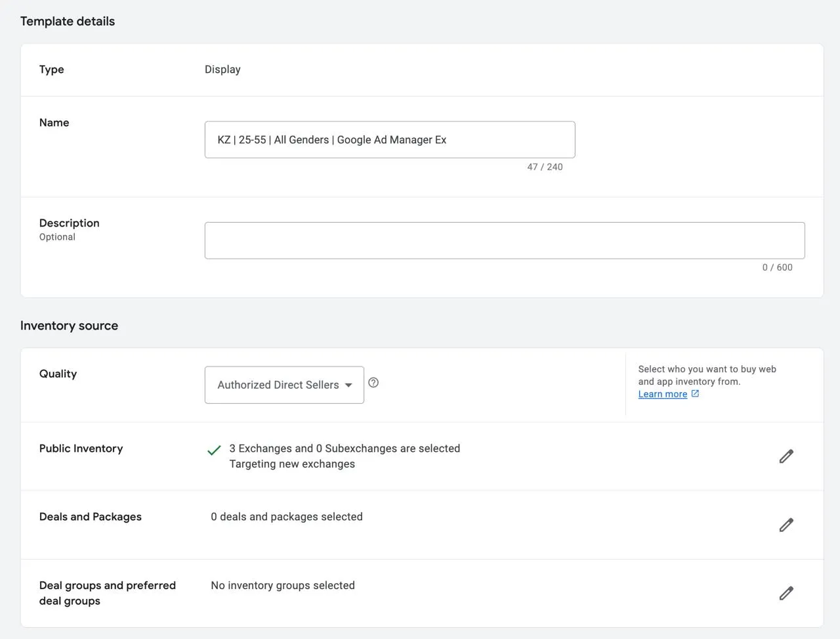The width and height of the screenshot is (840, 639).
Task: Click the green checkmark next to Exchanges
Action: (214, 451)
